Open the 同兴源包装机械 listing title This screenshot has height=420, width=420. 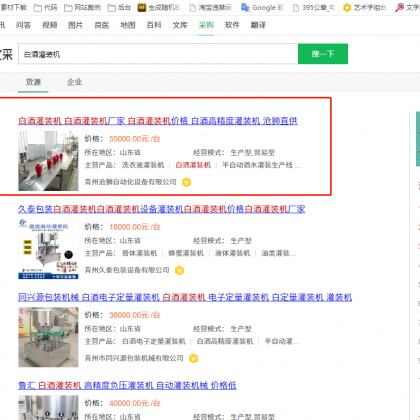tap(185, 297)
